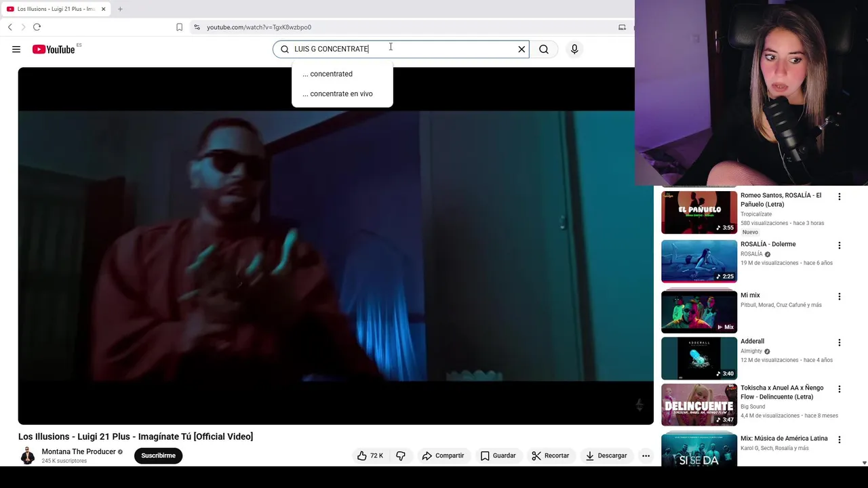The height and width of the screenshot is (488, 868).
Task: Open the Mi mix playlist thumbnail
Action: pyautogui.click(x=699, y=312)
